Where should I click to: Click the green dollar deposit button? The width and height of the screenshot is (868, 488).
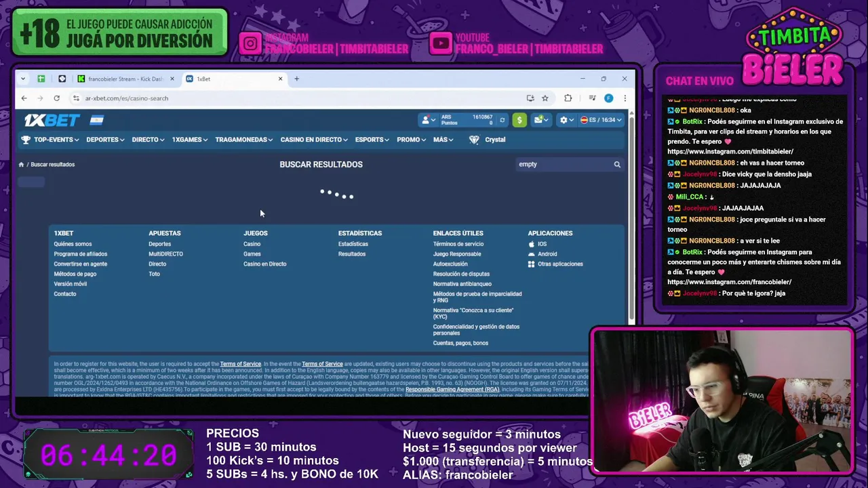click(519, 120)
